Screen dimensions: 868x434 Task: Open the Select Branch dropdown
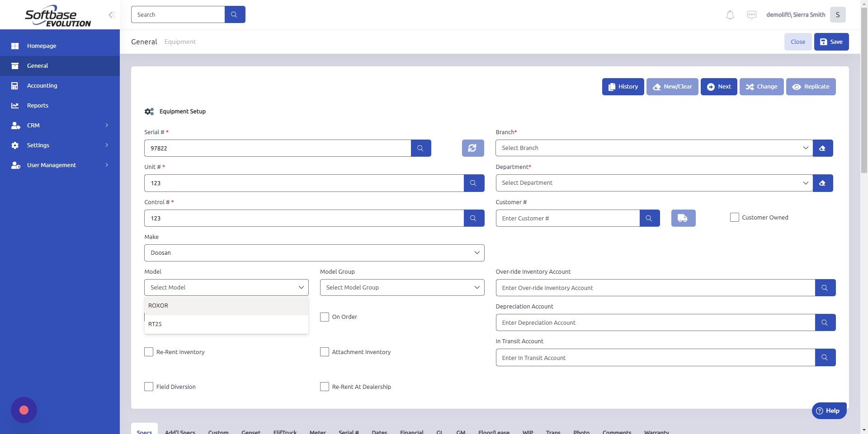point(653,148)
